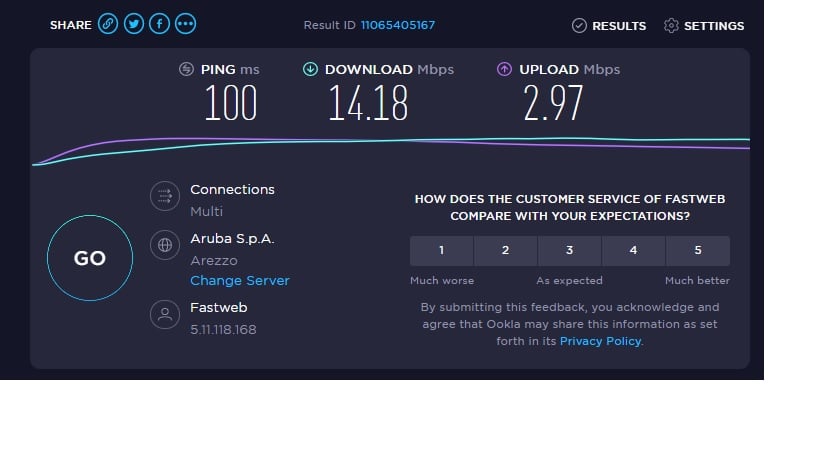Viewport: 819px width, 460px height.
Task: Open more share options icon
Action: click(185, 24)
